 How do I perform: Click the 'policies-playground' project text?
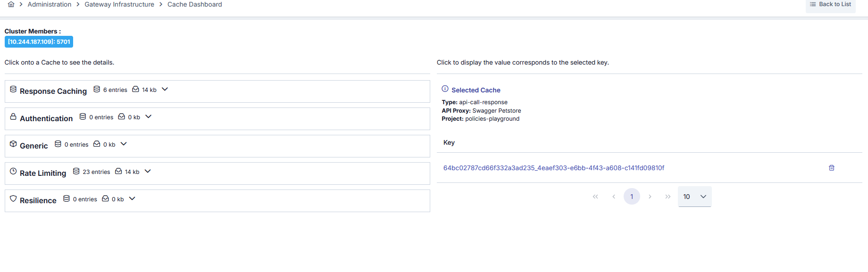pyautogui.click(x=492, y=119)
